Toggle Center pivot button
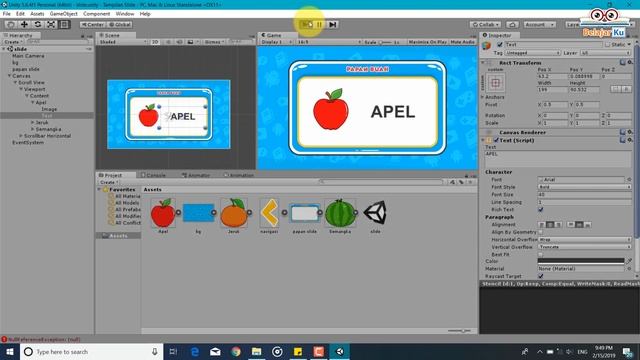This screenshot has width=640, height=360. (x=93, y=24)
